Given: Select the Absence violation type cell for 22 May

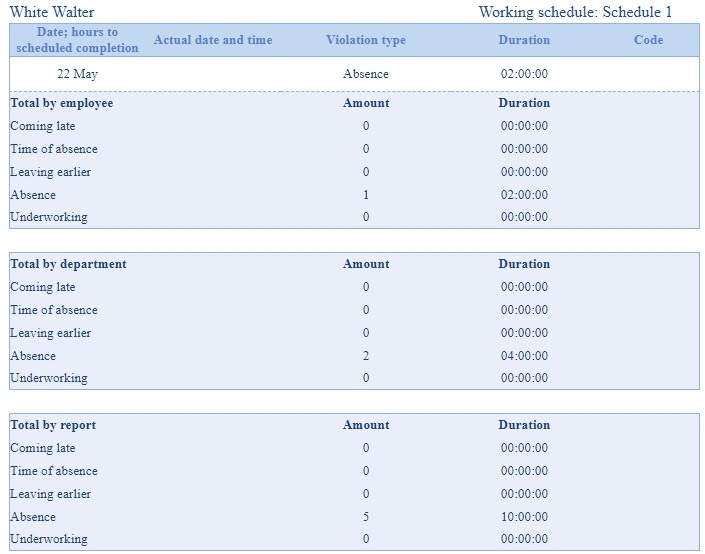Looking at the screenshot, I should 366,74.
